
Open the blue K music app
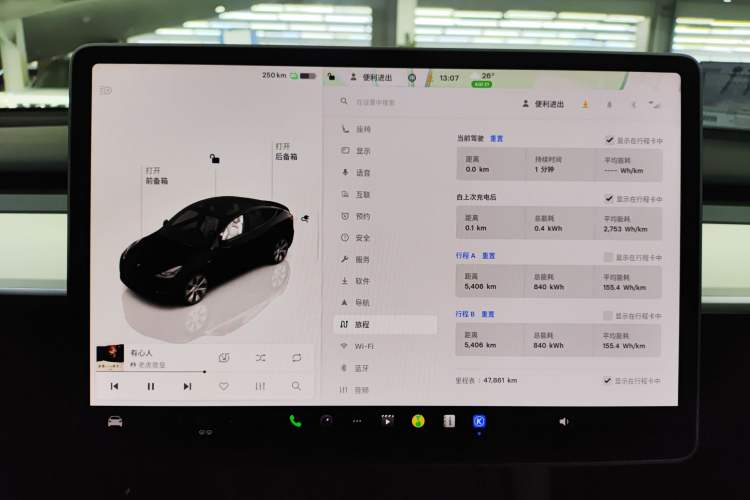pyautogui.click(x=479, y=421)
